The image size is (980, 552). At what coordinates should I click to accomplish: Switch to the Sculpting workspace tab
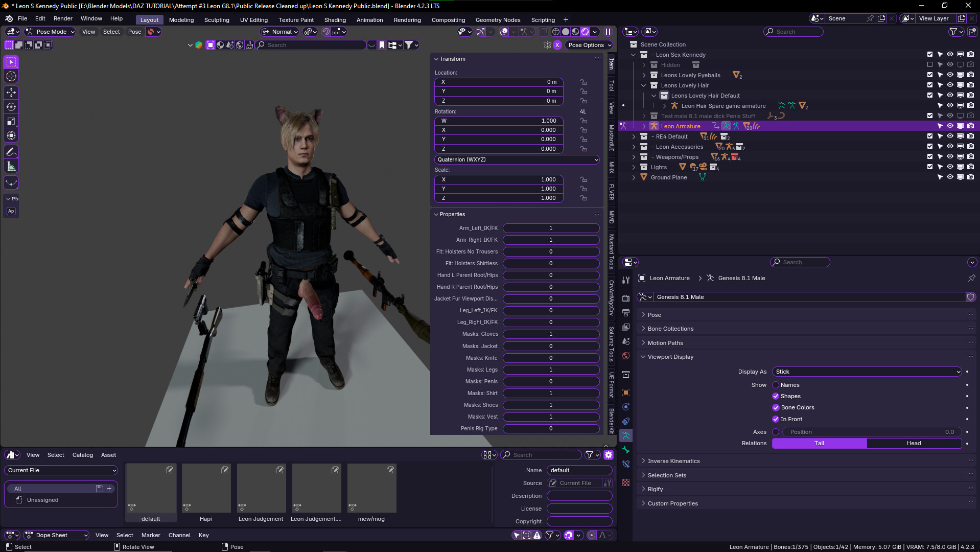(x=217, y=20)
